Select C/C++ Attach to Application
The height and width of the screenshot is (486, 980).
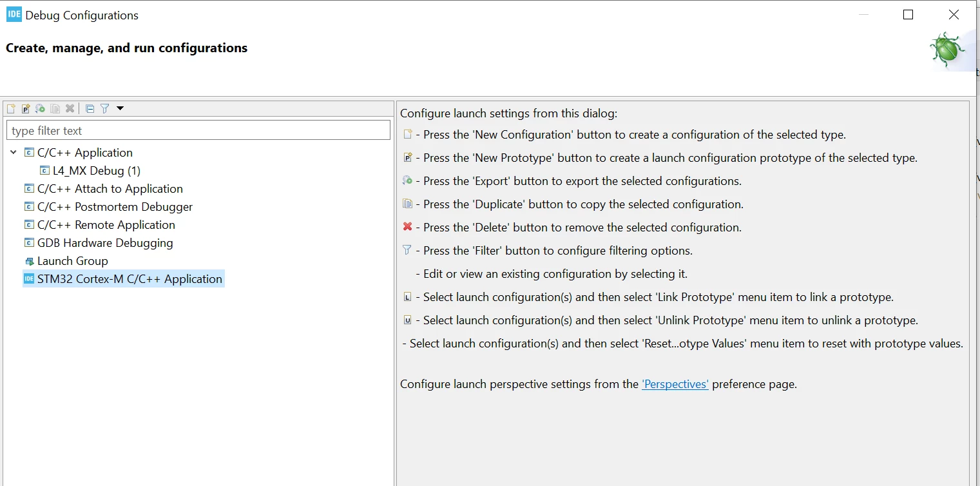(110, 189)
